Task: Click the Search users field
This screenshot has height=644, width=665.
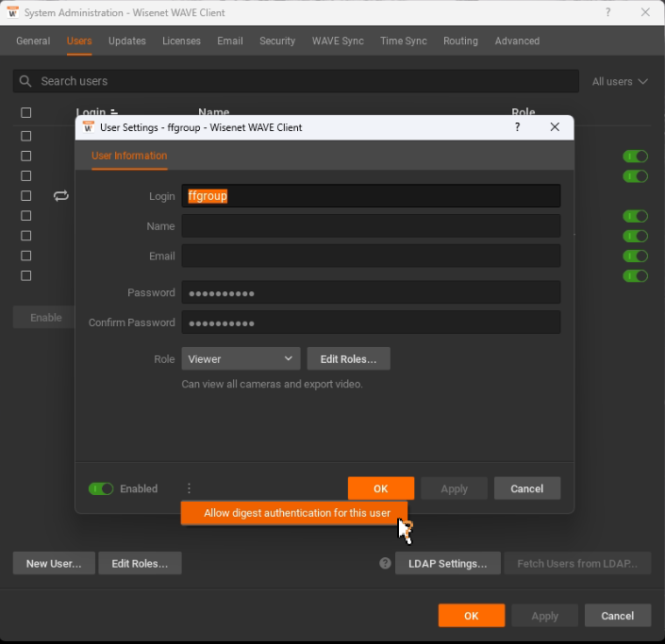Action: (296, 81)
